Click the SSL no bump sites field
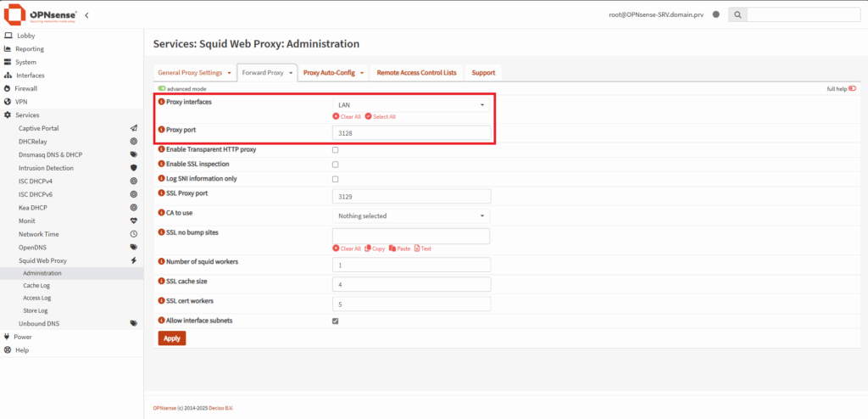 click(x=411, y=236)
